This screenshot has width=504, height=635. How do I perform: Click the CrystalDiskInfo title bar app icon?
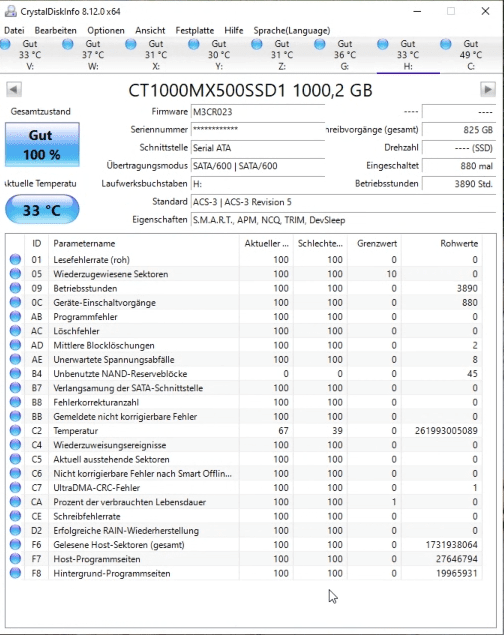coord(11,11)
